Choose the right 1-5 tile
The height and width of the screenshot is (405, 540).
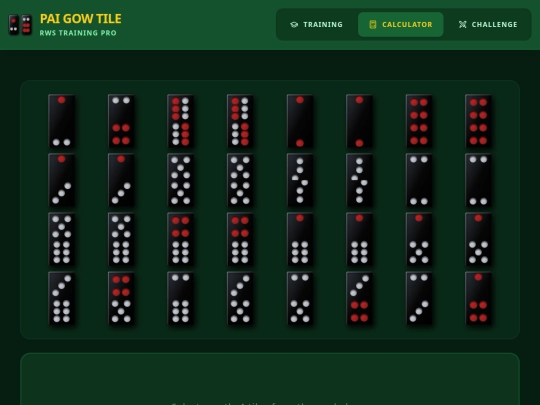pyautogui.click(x=478, y=239)
